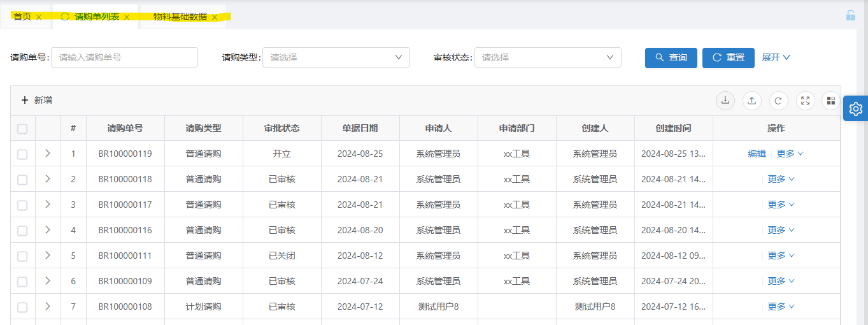Image resolution: width=868 pixels, height=325 pixels.
Task: Refresh the table with circular arrow icon
Action: click(x=778, y=100)
